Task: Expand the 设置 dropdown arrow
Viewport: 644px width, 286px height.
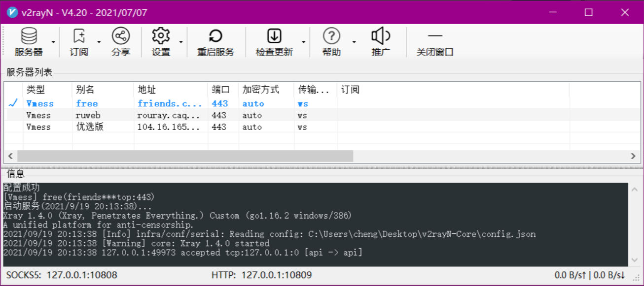Action: [181, 42]
